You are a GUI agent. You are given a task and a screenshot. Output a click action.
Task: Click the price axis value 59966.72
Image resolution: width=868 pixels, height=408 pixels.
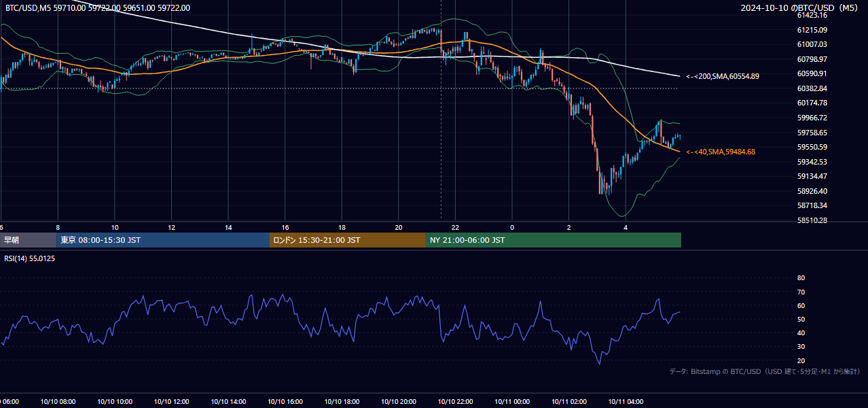point(812,118)
